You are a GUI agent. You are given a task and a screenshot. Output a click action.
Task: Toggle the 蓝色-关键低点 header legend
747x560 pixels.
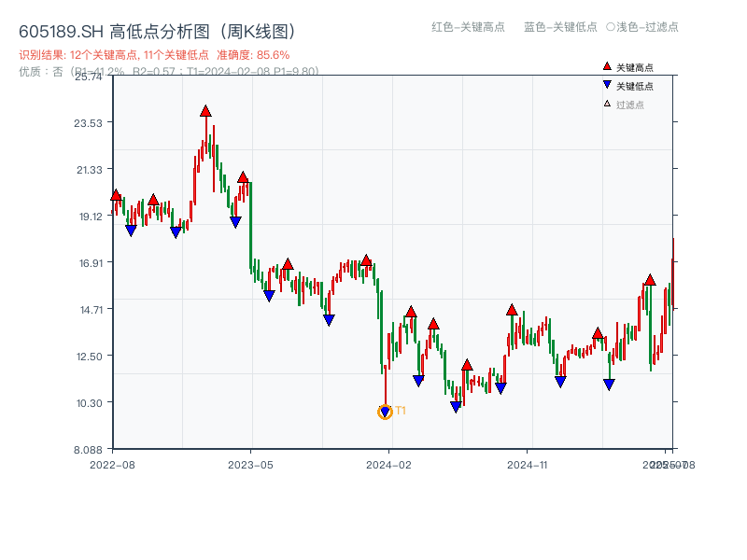[560, 27]
